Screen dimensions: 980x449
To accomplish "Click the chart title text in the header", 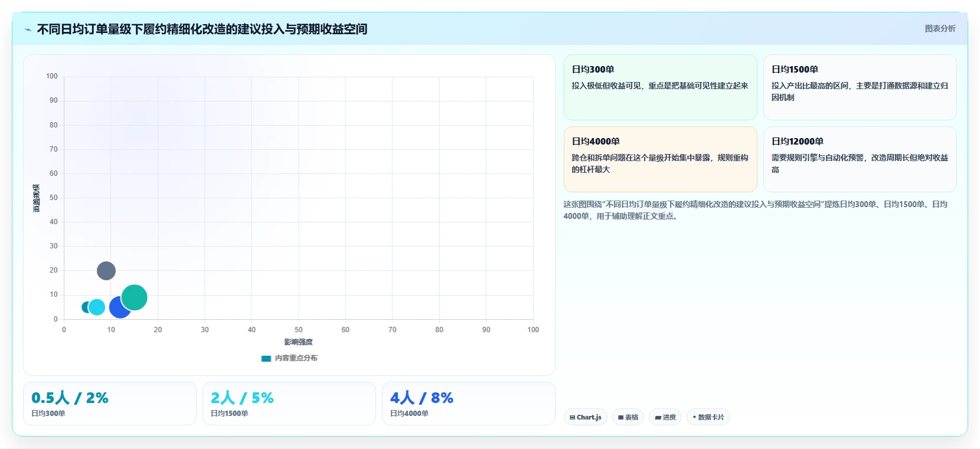I will (x=202, y=29).
